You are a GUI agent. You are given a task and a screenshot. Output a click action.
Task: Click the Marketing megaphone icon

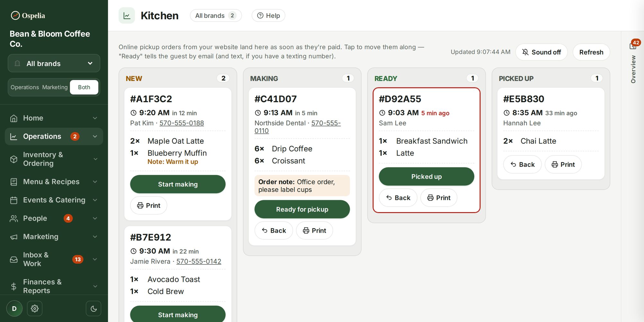click(13, 237)
